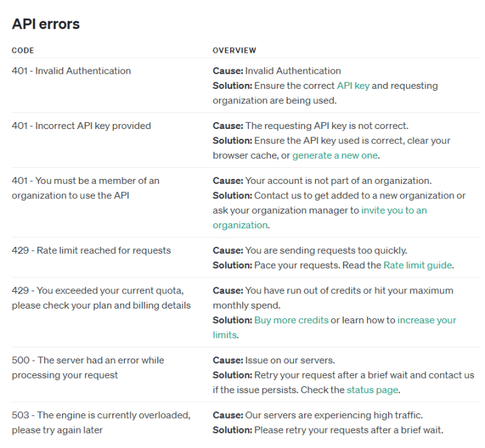Select the '401 - Invalid Authentication' error code

(x=71, y=71)
